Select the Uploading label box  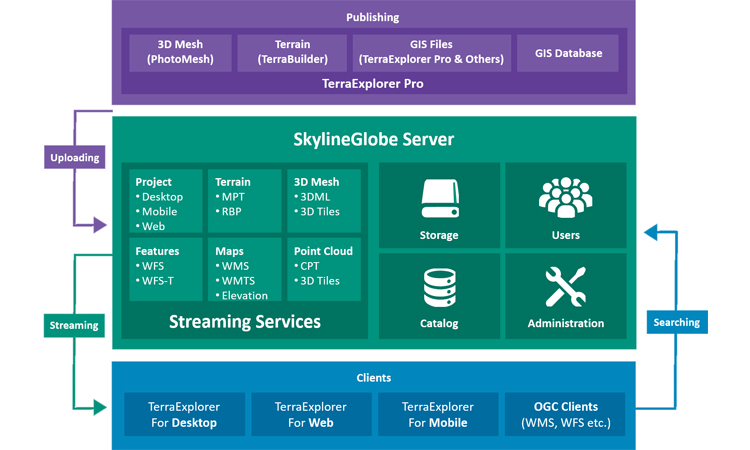click(x=75, y=157)
